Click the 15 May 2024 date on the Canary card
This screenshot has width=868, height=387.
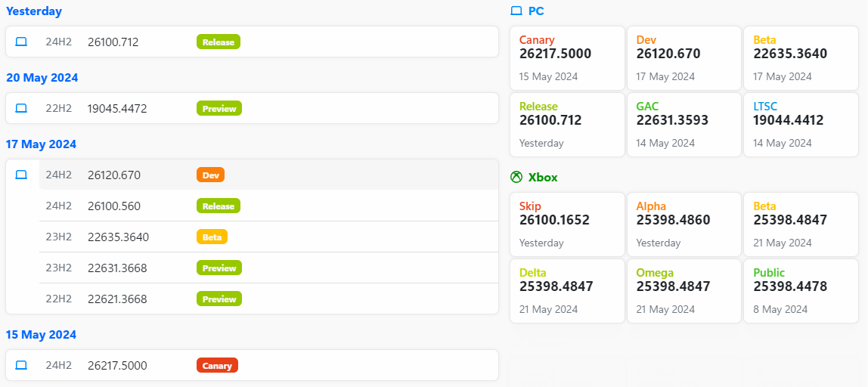(549, 76)
